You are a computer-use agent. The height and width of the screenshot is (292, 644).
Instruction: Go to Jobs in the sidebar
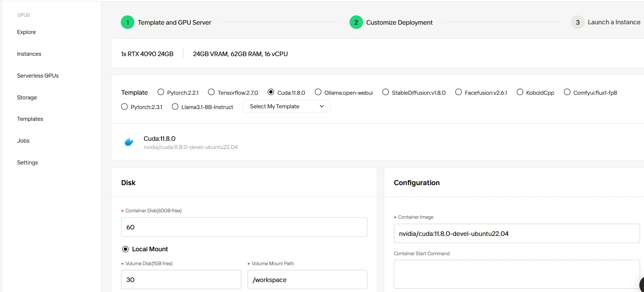click(23, 141)
